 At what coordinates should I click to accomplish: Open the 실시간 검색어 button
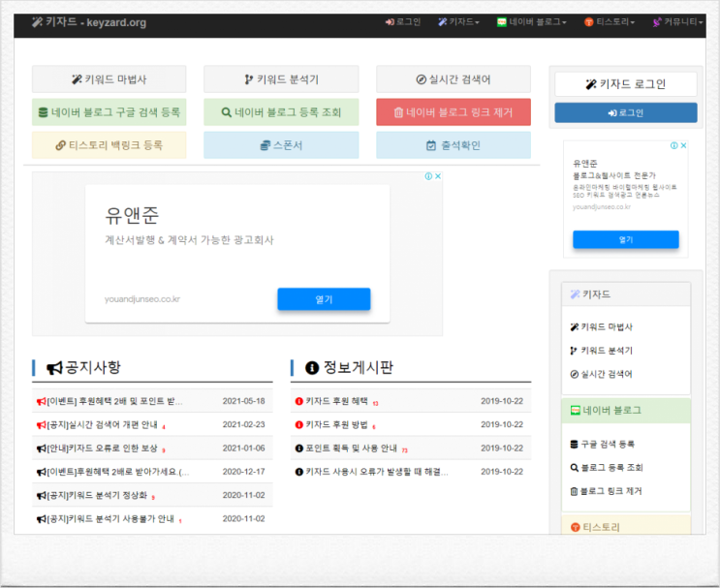[x=454, y=79]
